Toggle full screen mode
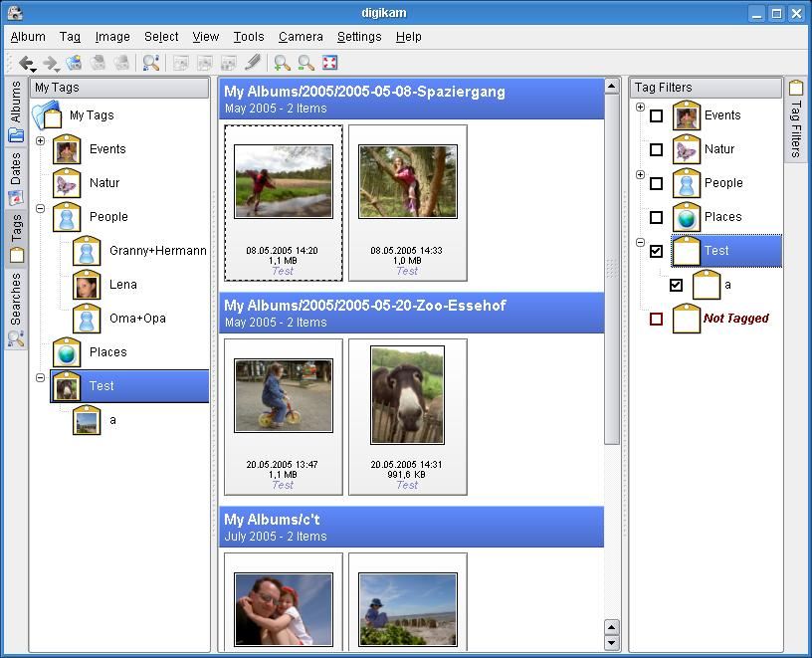 [330, 63]
